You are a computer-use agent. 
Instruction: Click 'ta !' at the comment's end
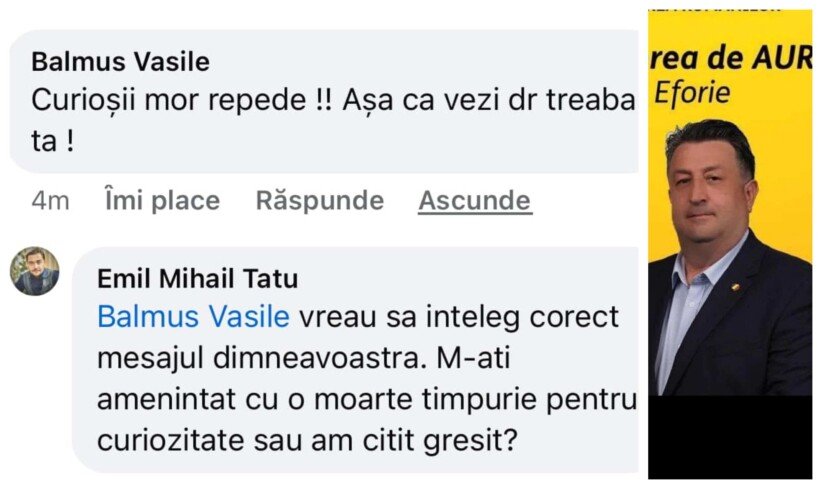(x=53, y=141)
